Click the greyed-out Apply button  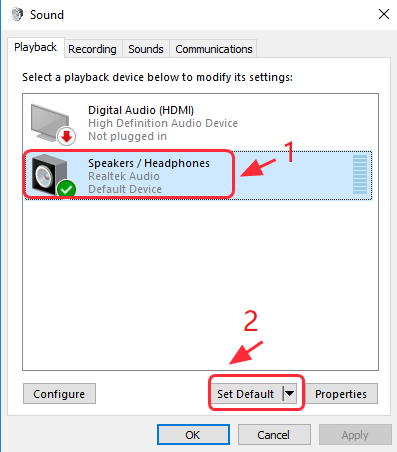pyautogui.click(x=355, y=435)
